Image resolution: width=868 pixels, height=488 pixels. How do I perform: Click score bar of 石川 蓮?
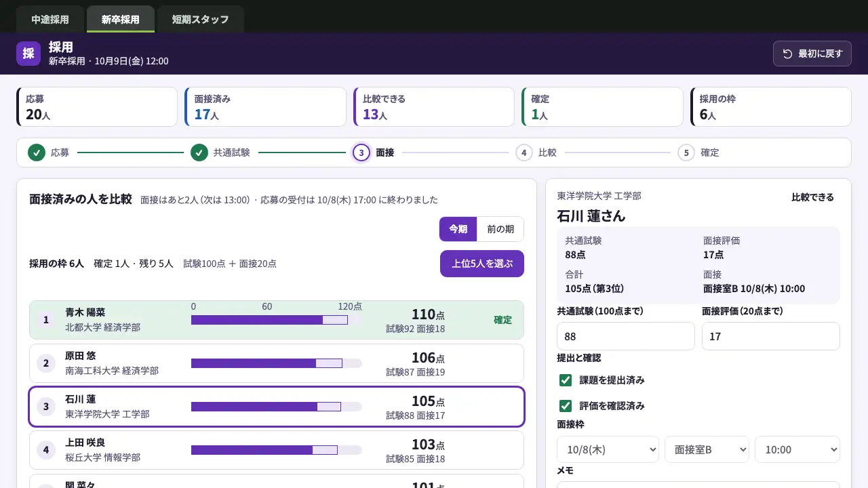coord(277,407)
